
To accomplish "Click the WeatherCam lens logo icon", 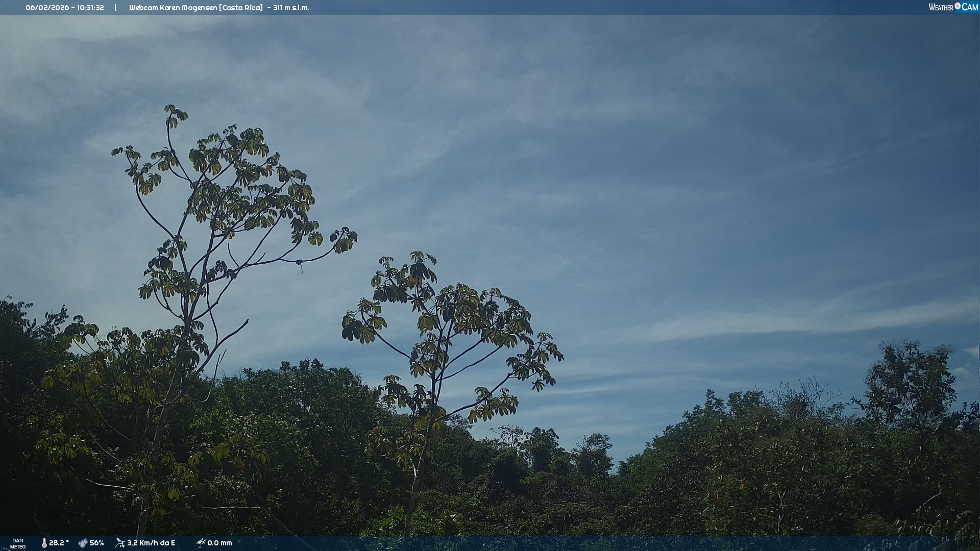I will pyautogui.click(x=958, y=6).
